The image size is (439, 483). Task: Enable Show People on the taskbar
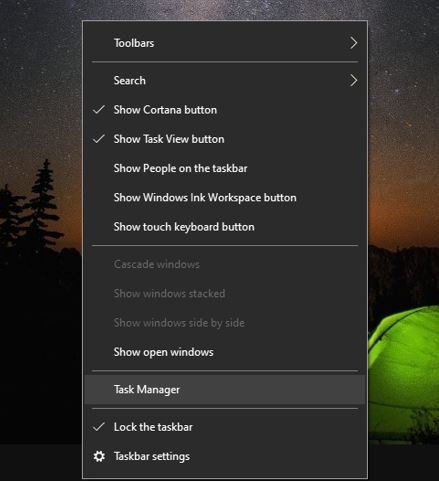click(225, 168)
